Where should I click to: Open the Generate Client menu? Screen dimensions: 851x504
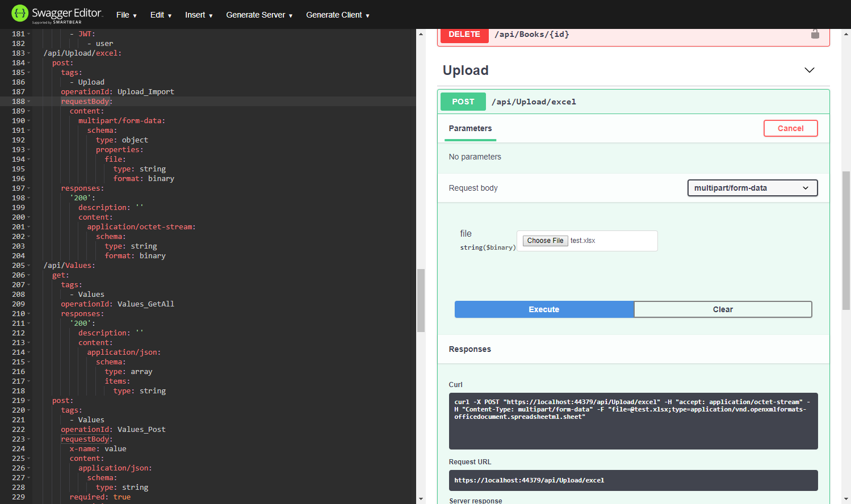click(x=338, y=15)
